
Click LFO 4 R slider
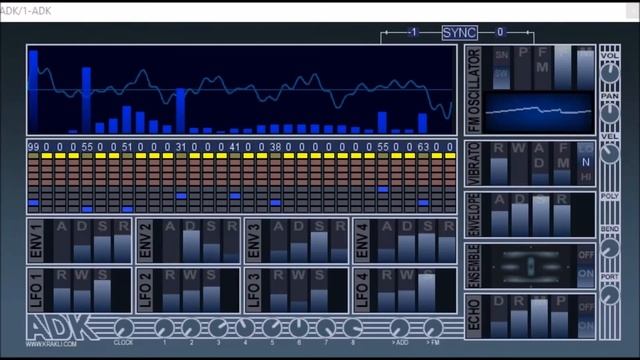(x=387, y=291)
